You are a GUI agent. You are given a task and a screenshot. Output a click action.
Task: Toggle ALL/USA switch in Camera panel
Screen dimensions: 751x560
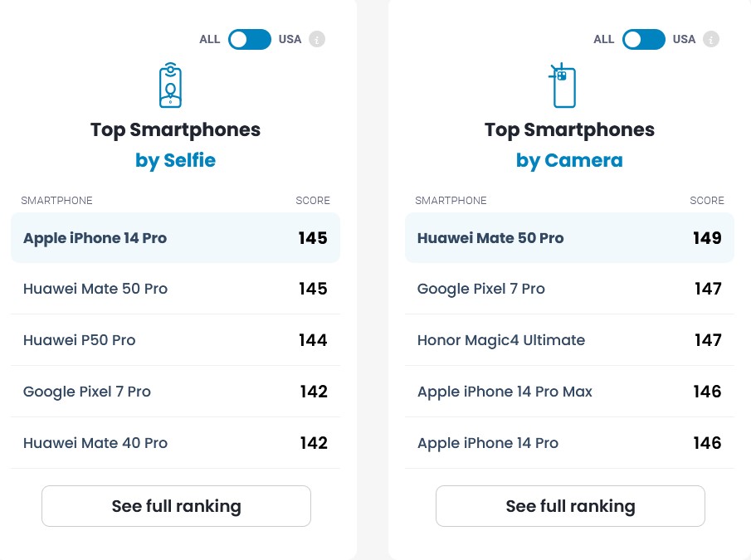pyautogui.click(x=644, y=39)
